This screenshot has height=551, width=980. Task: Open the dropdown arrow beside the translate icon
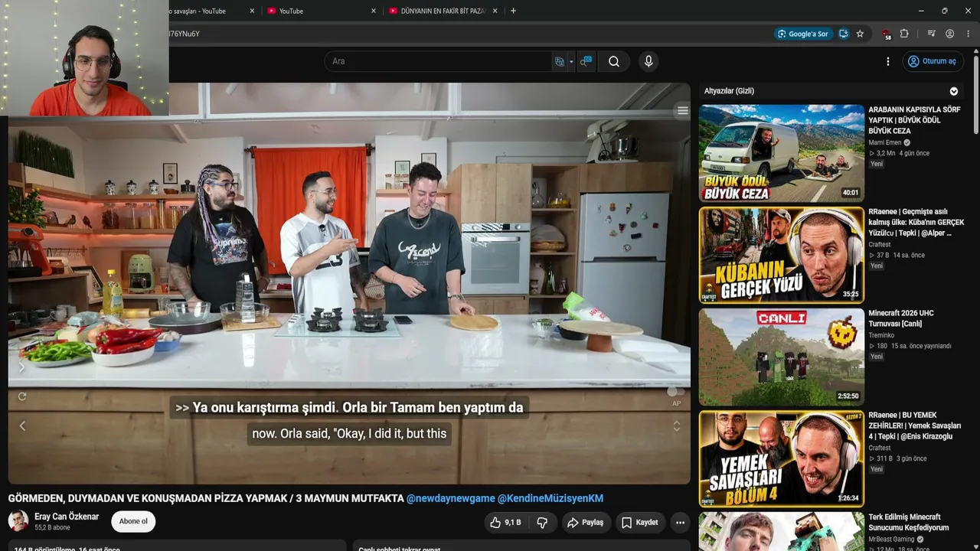(571, 62)
